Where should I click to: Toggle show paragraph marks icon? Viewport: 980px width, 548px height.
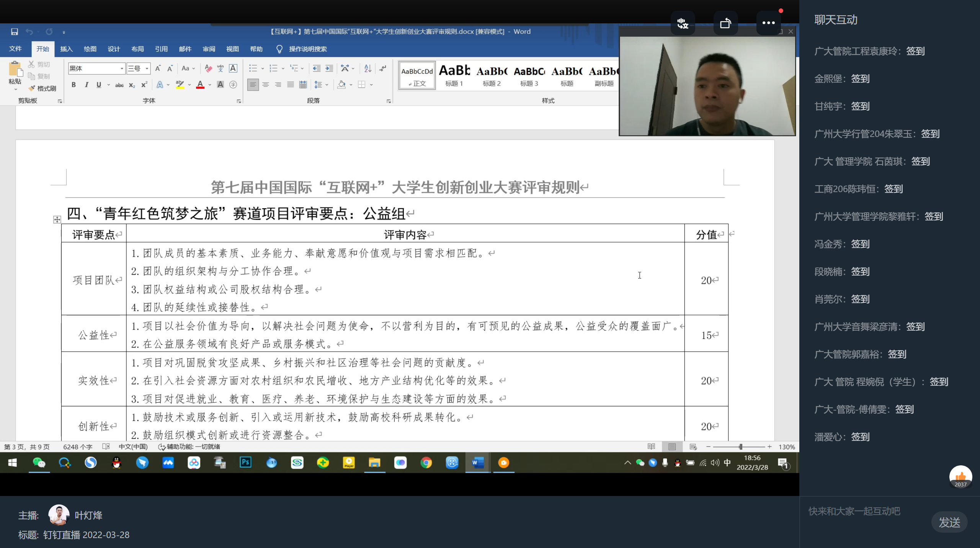(382, 68)
